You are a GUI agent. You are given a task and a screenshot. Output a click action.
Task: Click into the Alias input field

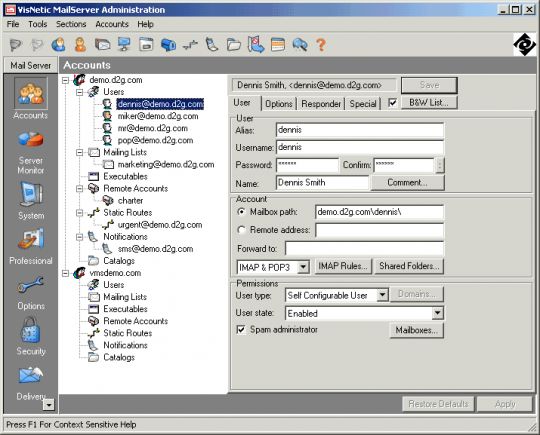coord(360,130)
